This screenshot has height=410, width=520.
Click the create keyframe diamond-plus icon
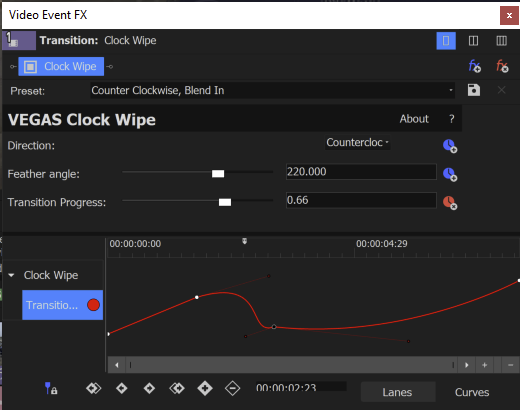205,388
